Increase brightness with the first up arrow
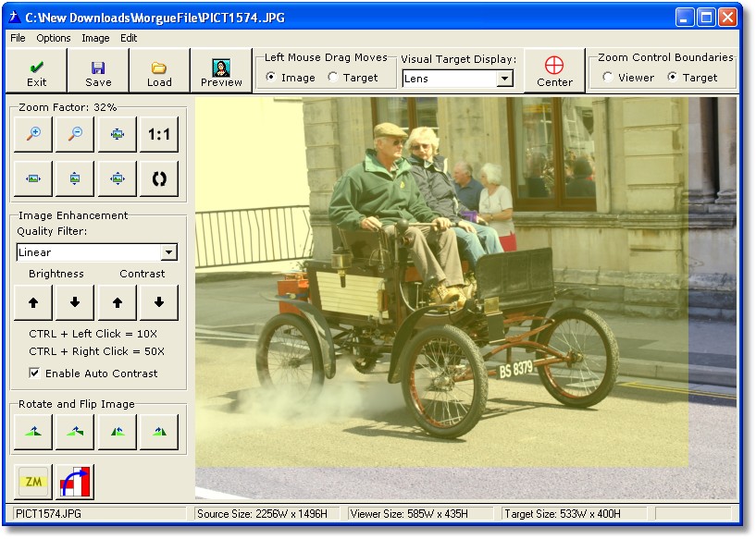Screen dimensions: 756x539 point(33,302)
